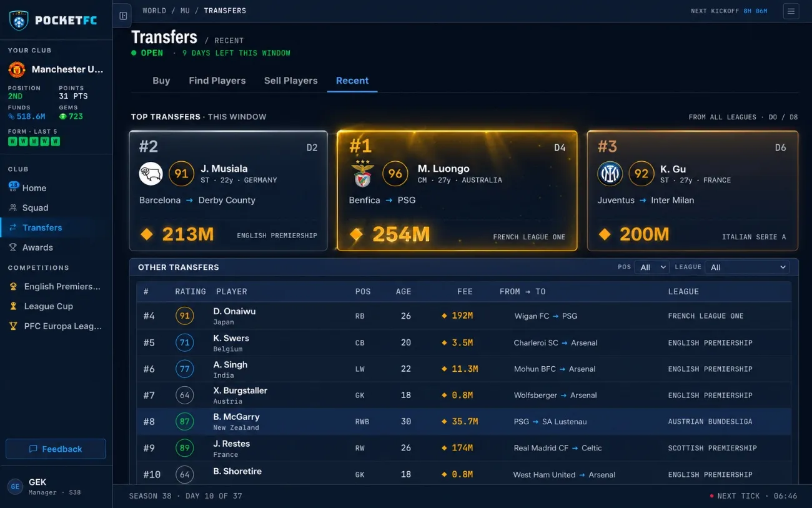The height and width of the screenshot is (508, 812).
Task: Select the Recent tab
Action: pos(352,81)
